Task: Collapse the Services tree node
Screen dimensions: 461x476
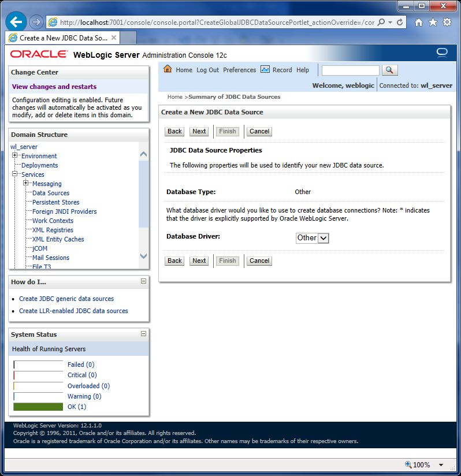Action: pos(14,174)
